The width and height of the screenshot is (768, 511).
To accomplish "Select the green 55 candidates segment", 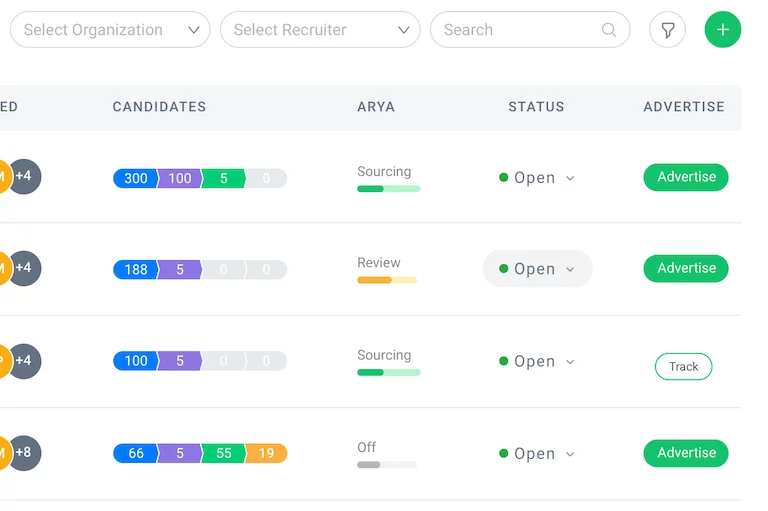I will point(223,453).
